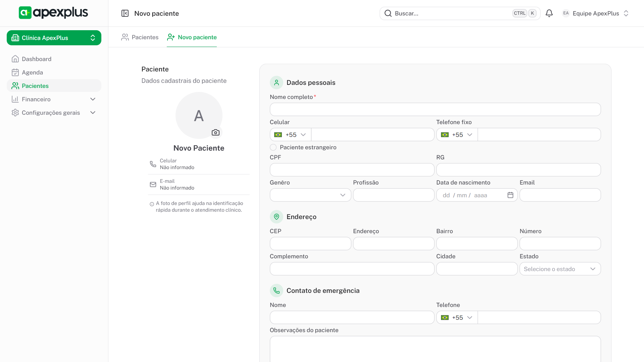This screenshot has height=362, width=644.
Task: Click the notifications bell icon
Action: click(549, 13)
